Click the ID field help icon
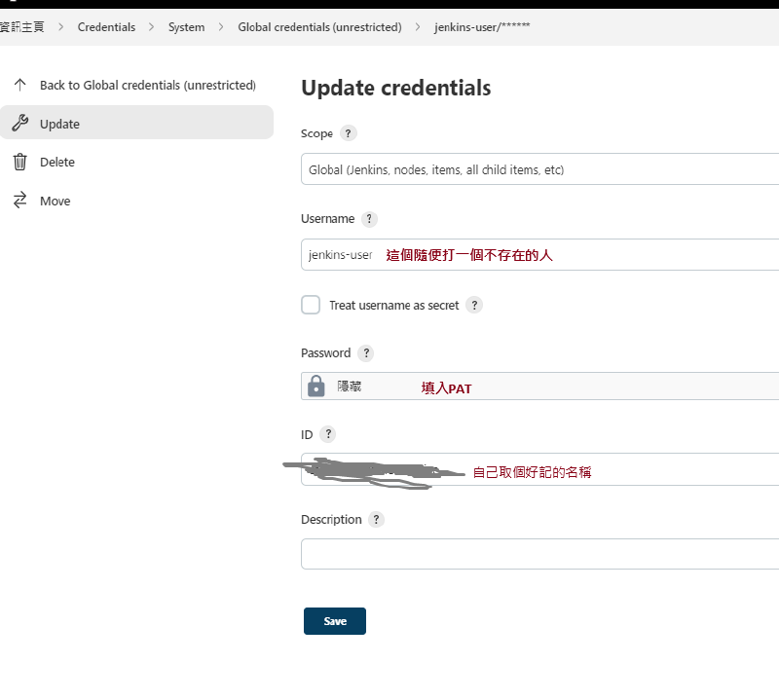 328,434
